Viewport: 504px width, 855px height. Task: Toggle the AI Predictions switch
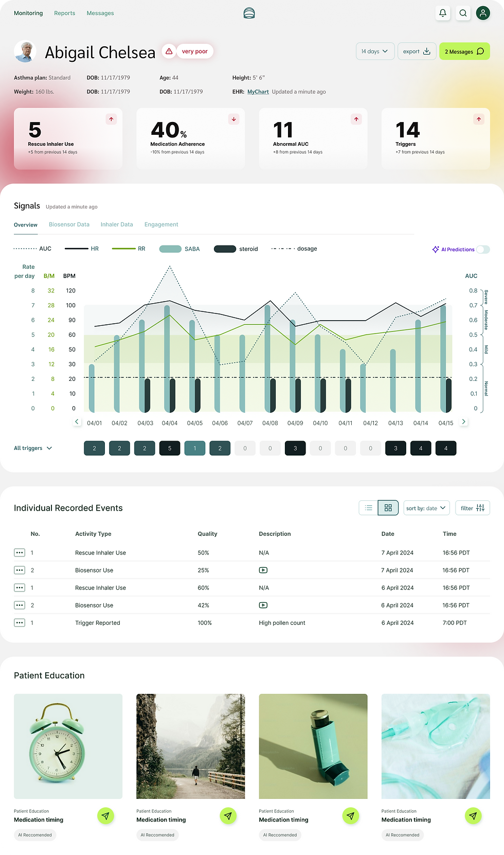483,249
